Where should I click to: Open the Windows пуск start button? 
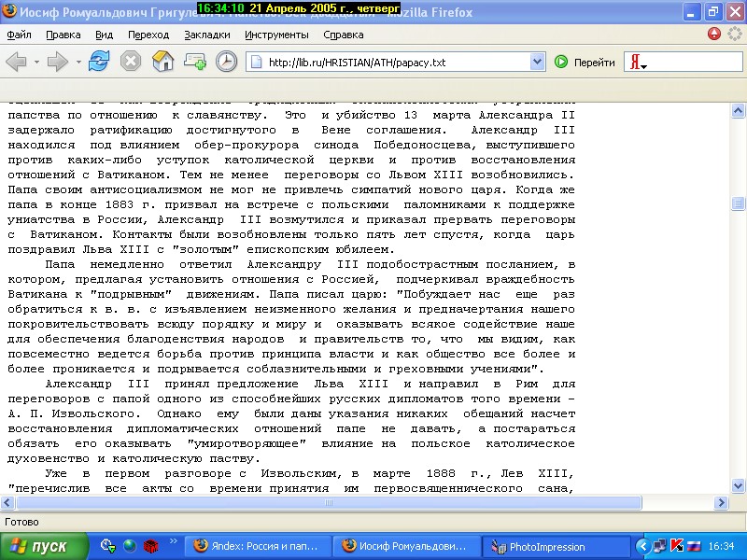tap(39, 547)
